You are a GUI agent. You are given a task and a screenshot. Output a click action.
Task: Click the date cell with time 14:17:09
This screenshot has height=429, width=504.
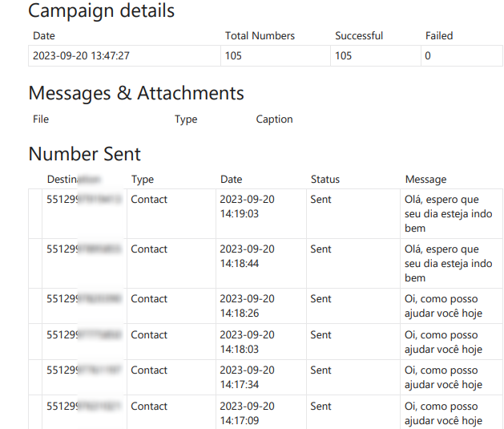247,413
